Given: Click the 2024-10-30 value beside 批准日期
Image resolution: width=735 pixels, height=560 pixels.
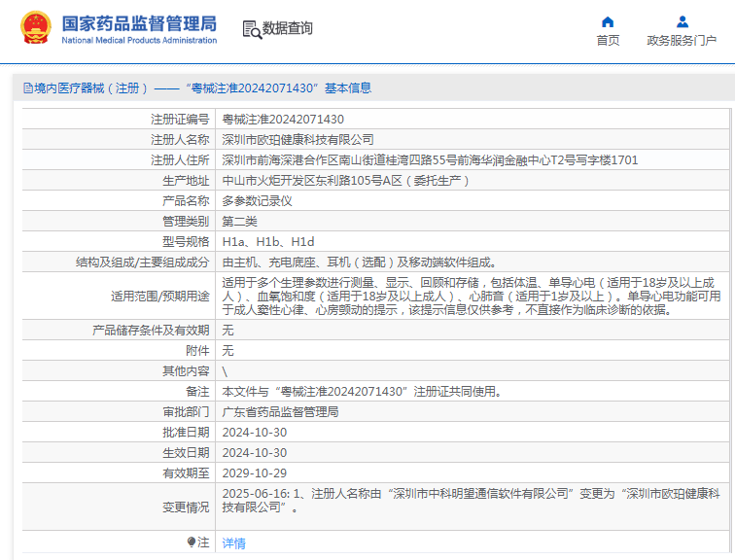Looking at the screenshot, I should [255, 432].
